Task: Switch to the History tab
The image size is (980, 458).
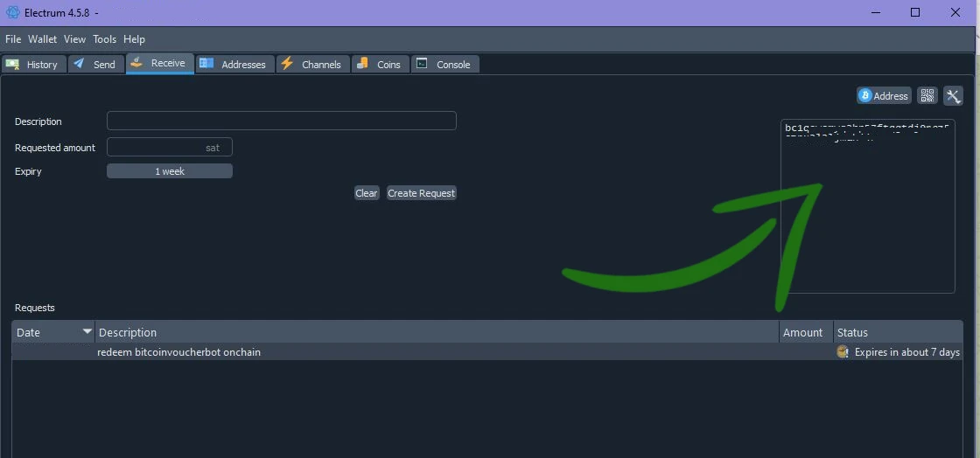Action: 33,65
